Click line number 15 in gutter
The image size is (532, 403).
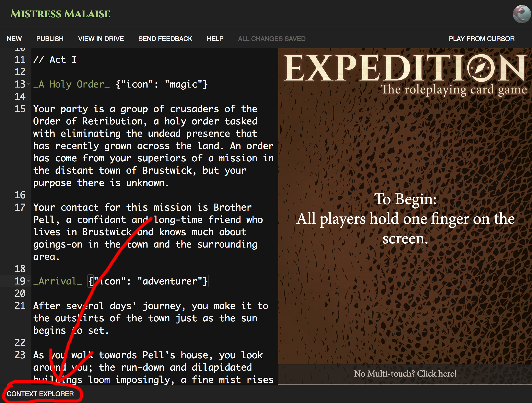coord(20,109)
